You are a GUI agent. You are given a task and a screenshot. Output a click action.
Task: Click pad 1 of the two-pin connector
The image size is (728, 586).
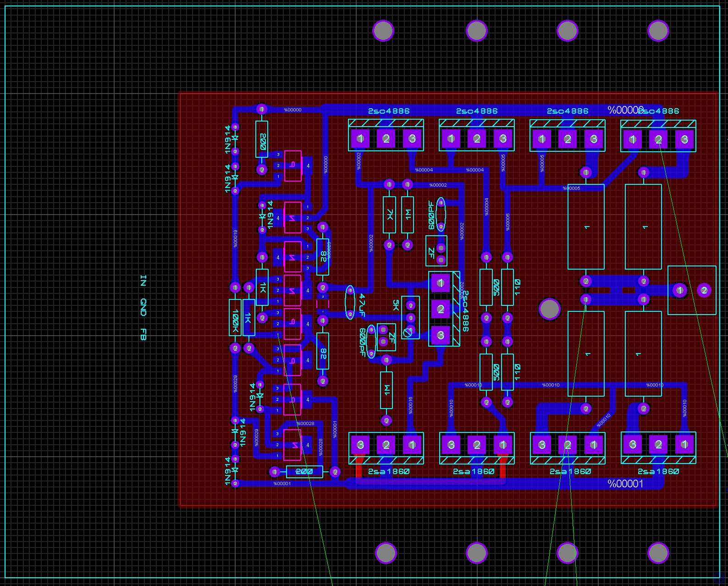point(680,290)
